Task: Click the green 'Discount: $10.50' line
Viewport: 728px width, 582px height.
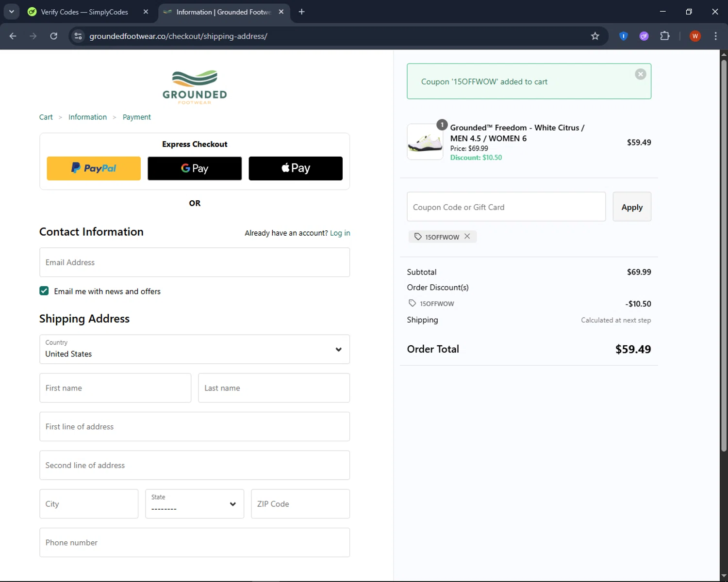Action: (476, 158)
